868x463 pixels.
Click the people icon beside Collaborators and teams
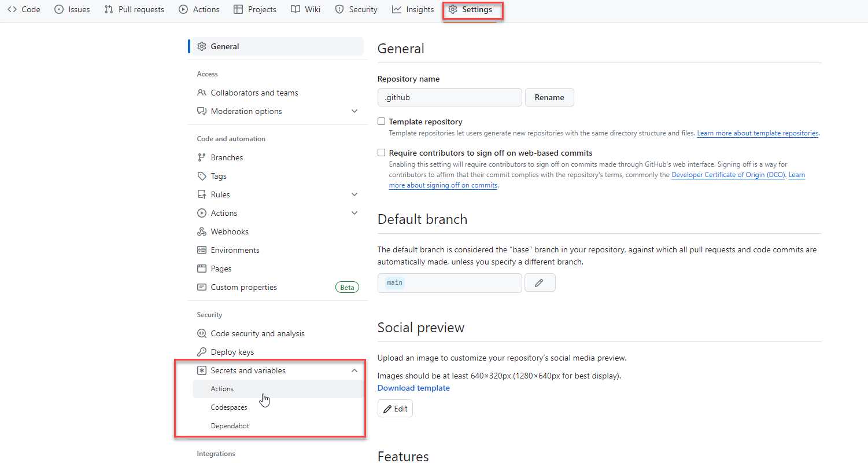(x=202, y=93)
